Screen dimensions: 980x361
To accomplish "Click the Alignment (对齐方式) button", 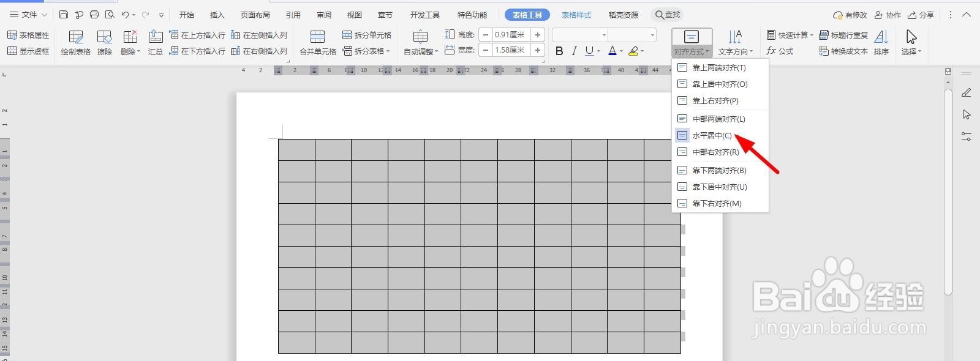I will (692, 43).
